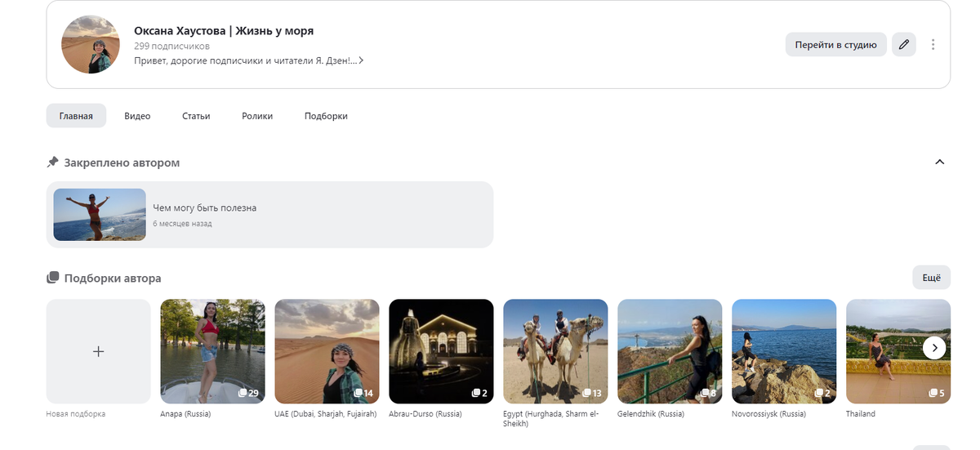980x450 pixels.
Task: Open the UAE (Dubai, Sharjah, Fujairah) collection
Action: pos(327,351)
